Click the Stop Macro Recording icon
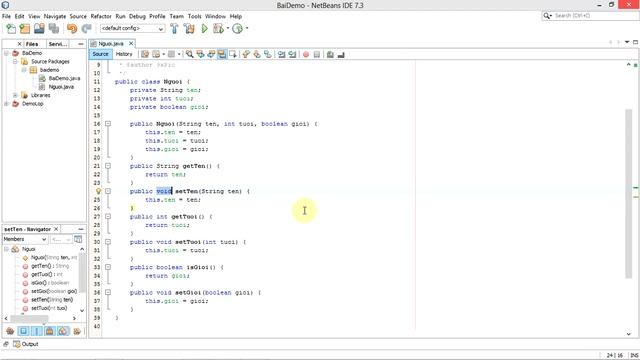 click(x=317, y=54)
